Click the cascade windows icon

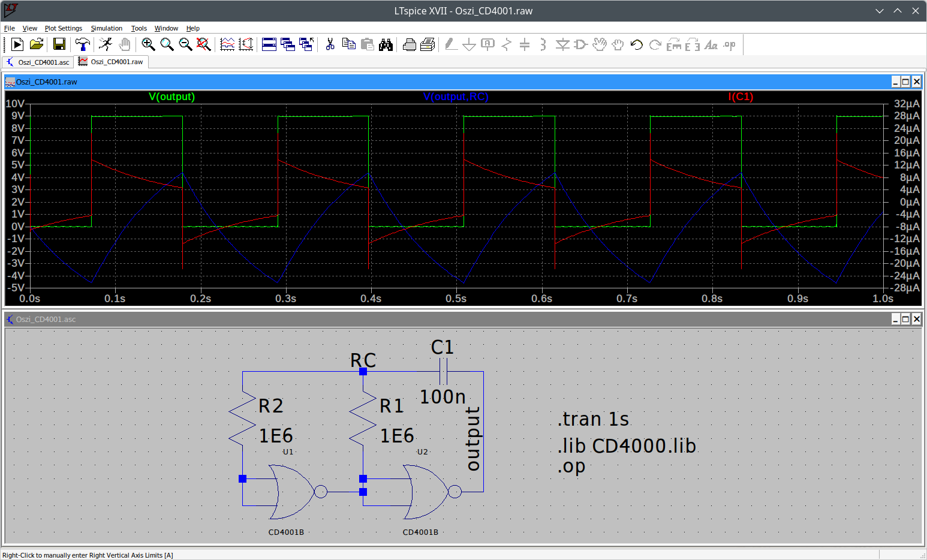tap(288, 44)
